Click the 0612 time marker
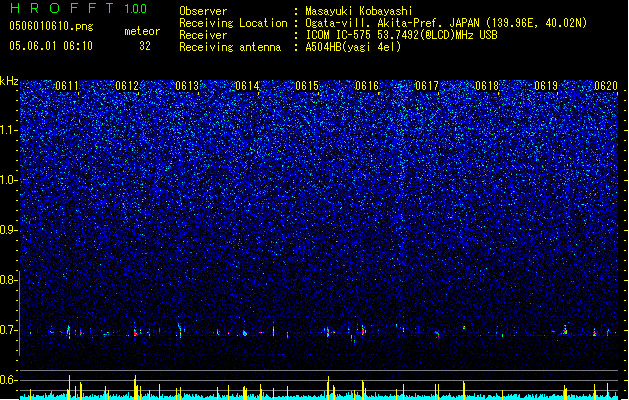The image size is (629, 400). coord(127,86)
